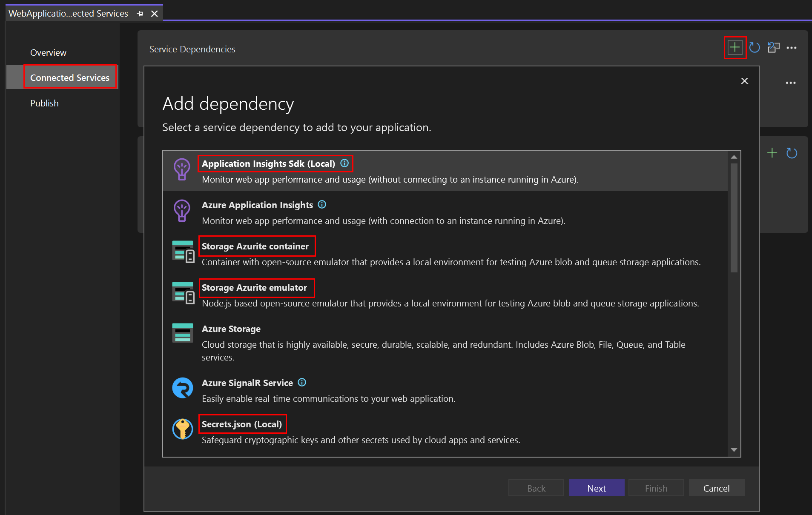Open Add dependency with the plus icon
Viewport: 812px width, 515px height.
[735, 47]
